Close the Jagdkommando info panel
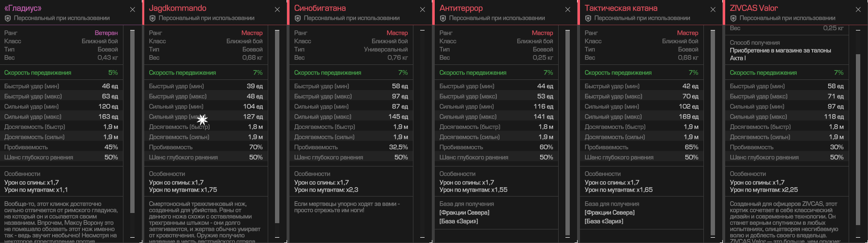 (277, 10)
